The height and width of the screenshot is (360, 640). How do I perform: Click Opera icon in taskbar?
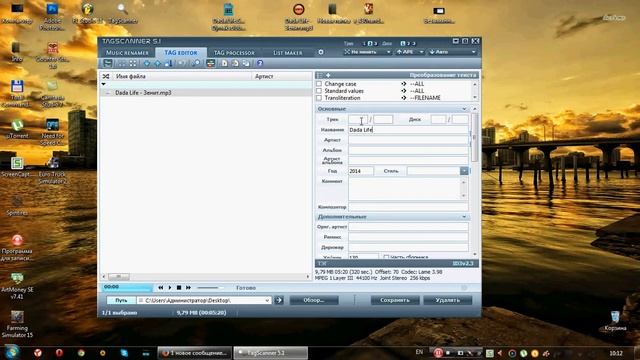coord(59,353)
